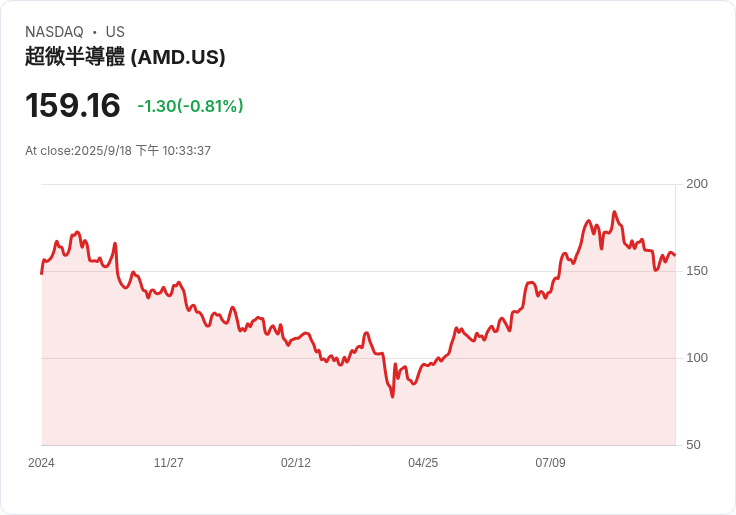The image size is (736, 515).
Task: Select the rightmost end of the price line
Action: point(675,255)
